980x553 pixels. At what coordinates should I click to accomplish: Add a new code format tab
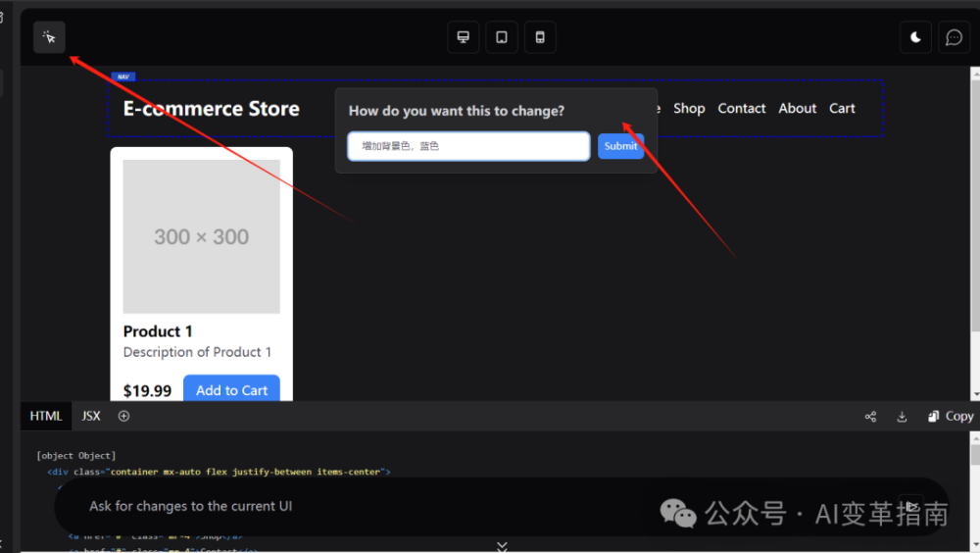coord(123,416)
